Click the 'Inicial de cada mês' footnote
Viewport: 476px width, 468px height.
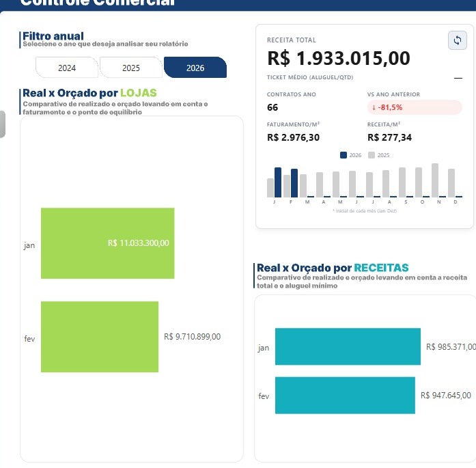(x=365, y=210)
